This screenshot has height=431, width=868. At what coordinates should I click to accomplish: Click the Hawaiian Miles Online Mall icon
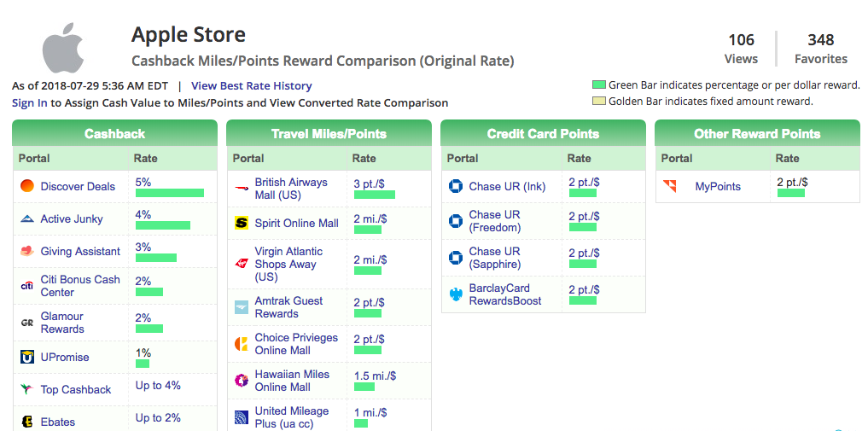point(242,381)
